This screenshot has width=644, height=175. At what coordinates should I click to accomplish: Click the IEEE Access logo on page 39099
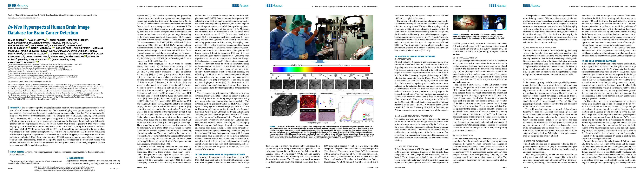point(240,6)
